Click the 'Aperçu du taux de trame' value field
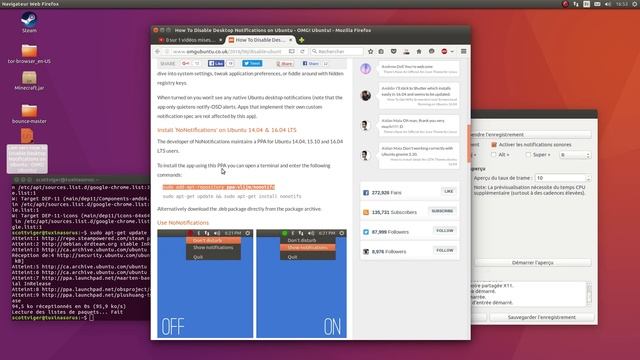This screenshot has width=640, height=360. click(560, 178)
